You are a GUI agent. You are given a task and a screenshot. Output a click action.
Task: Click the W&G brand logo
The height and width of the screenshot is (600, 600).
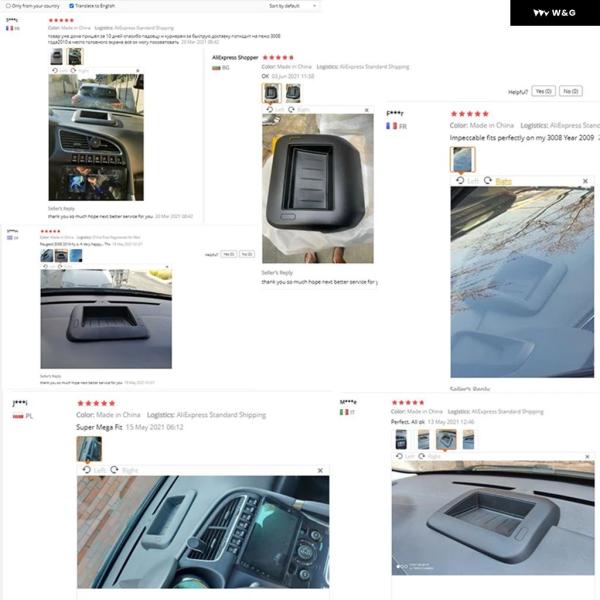tap(555, 13)
